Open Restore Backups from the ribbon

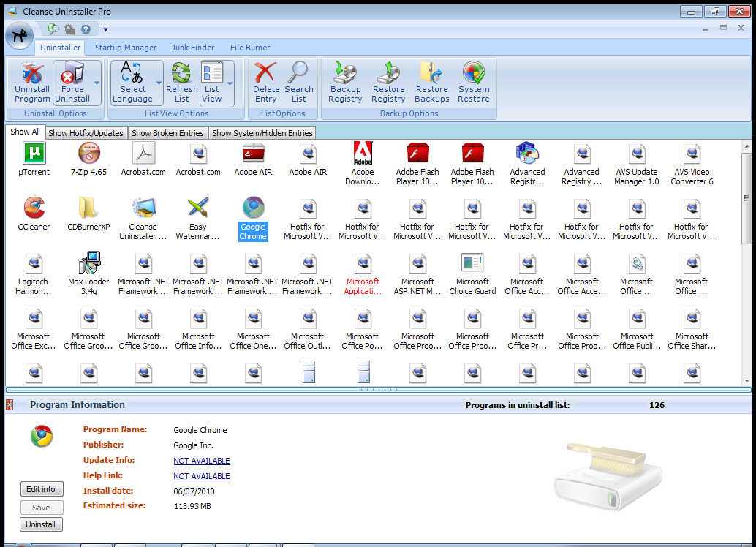(432, 83)
